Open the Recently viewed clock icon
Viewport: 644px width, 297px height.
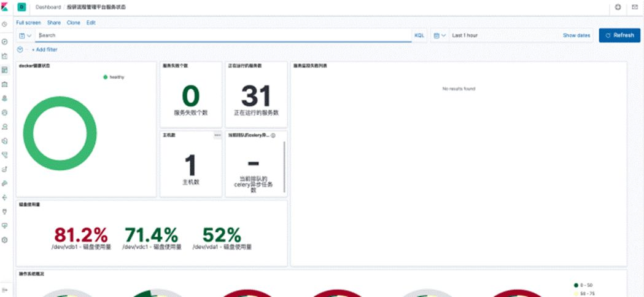(x=4, y=25)
